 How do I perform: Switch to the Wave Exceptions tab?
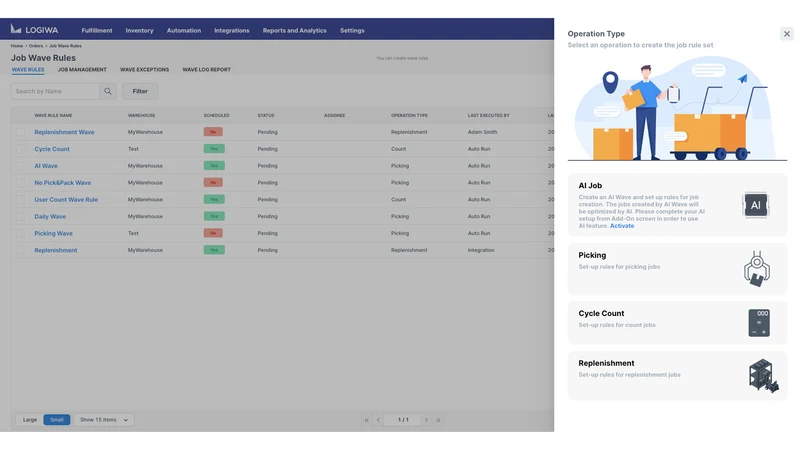(144, 69)
